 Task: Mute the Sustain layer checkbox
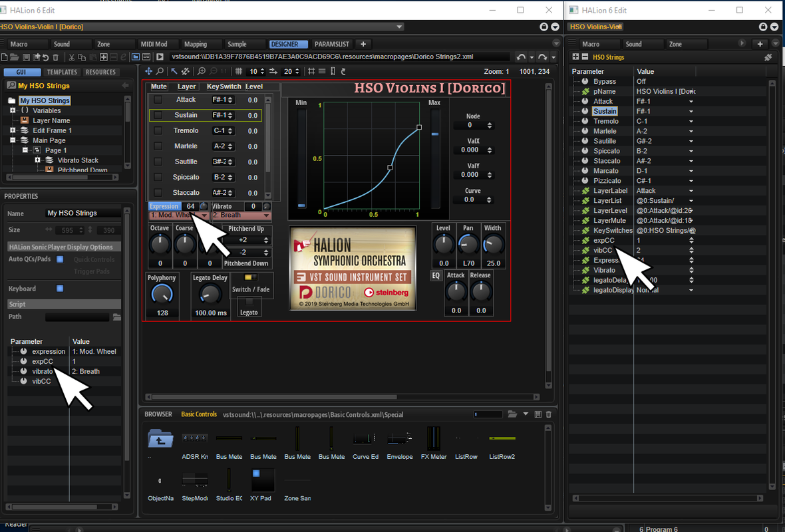(x=158, y=115)
